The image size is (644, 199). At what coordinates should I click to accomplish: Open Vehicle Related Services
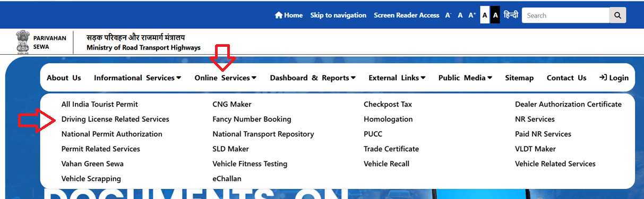pyautogui.click(x=555, y=164)
